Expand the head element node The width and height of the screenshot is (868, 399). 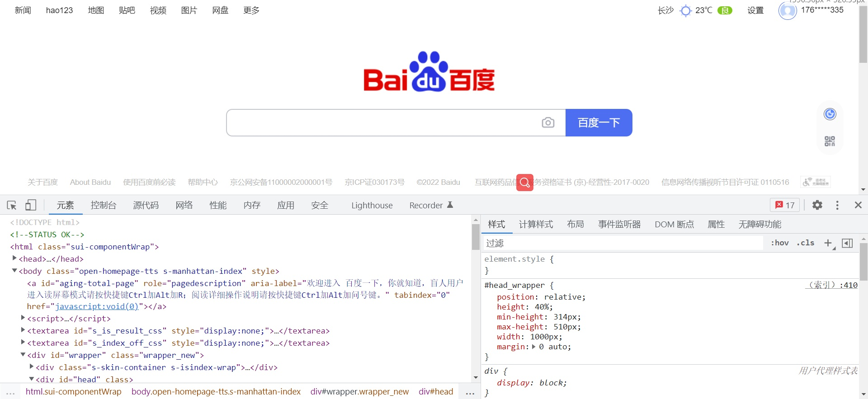[14, 258]
